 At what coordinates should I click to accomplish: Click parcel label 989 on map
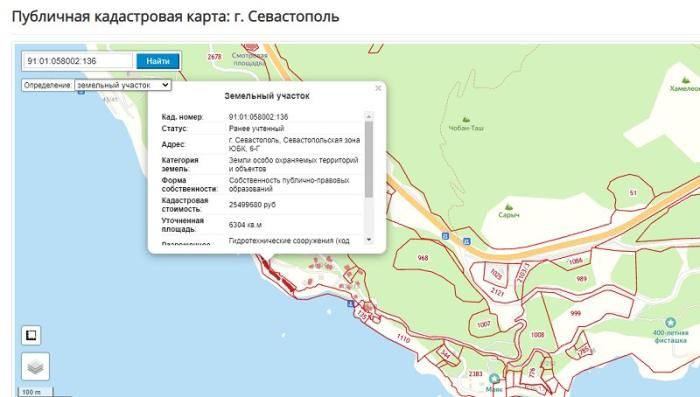(x=581, y=279)
